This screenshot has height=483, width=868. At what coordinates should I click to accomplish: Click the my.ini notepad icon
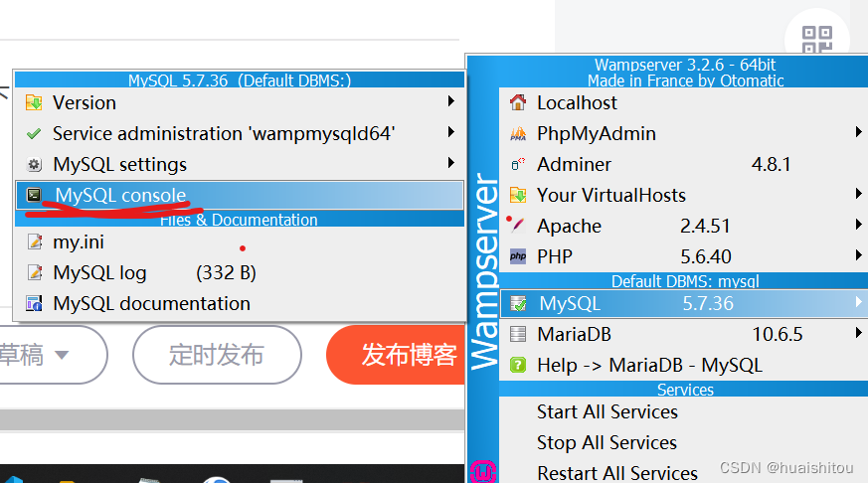coord(35,242)
